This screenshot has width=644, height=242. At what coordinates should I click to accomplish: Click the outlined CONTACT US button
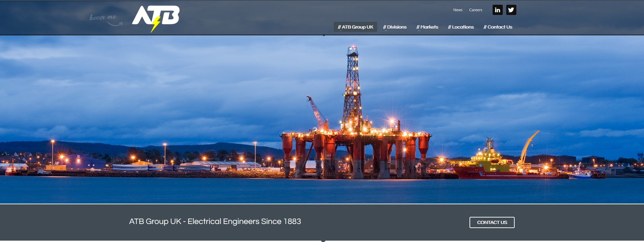pos(492,222)
